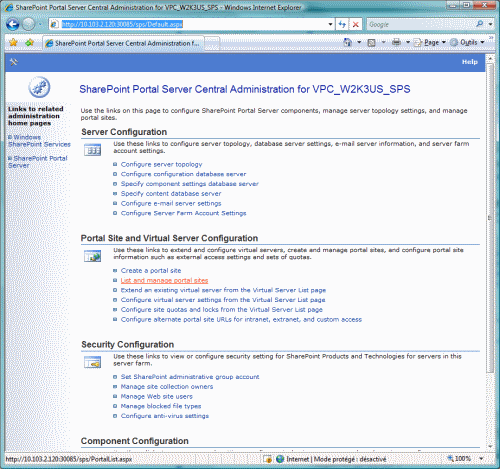The image size is (500, 469).
Task: Expand the Home button dropdown arrow
Action: [x=359, y=42]
